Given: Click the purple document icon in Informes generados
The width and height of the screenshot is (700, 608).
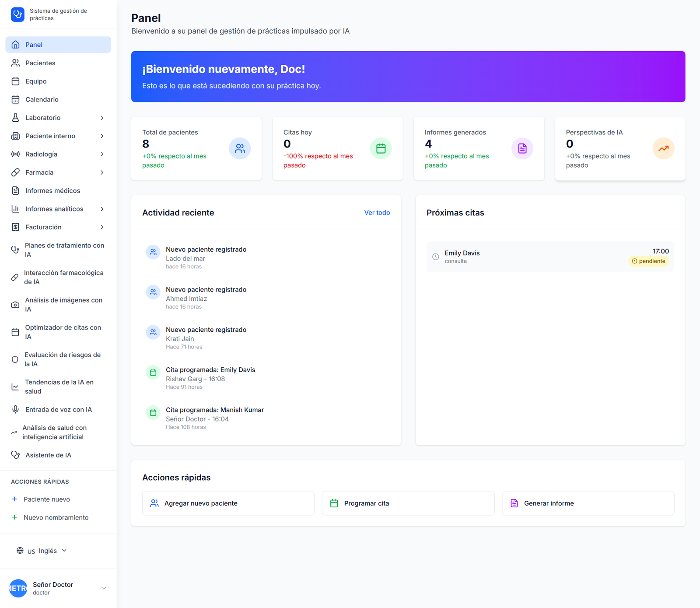Looking at the screenshot, I should click(x=522, y=149).
